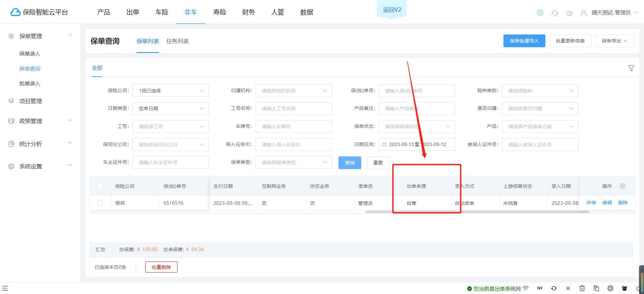Viewport: 644px width, 294px height.
Task: Click green check status 您当前是出单系统网
Action: click(x=494, y=289)
